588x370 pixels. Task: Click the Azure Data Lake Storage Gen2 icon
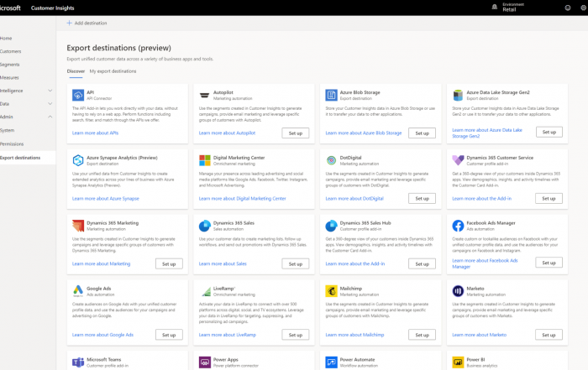tap(458, 95)
